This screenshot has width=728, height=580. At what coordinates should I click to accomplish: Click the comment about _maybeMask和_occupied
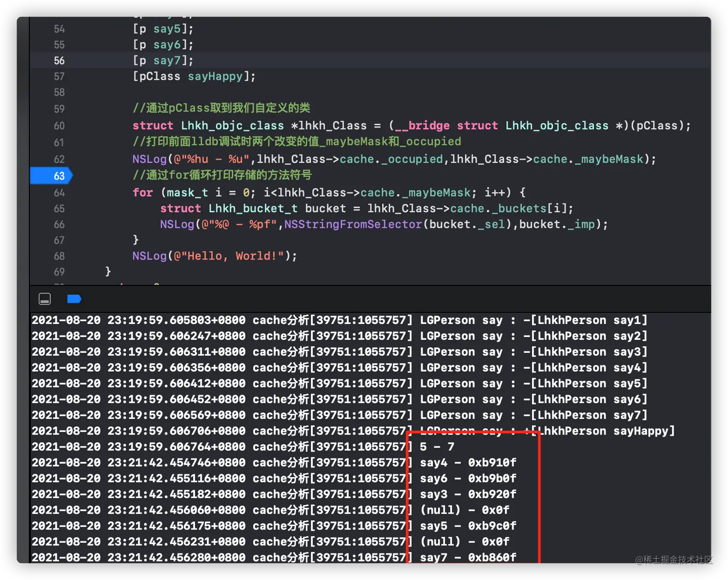coord(297,142)
